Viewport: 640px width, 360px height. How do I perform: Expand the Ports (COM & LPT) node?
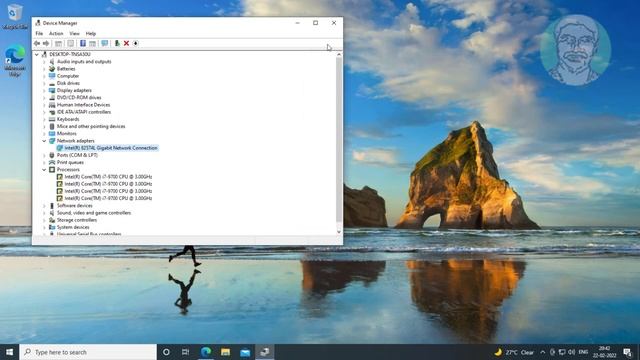[x=44, y=155]
